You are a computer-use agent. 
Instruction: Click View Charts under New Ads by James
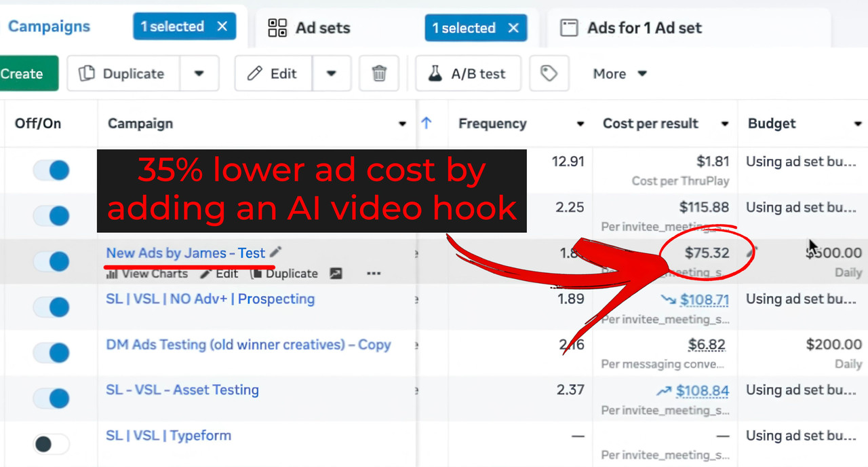coord(147,274)
